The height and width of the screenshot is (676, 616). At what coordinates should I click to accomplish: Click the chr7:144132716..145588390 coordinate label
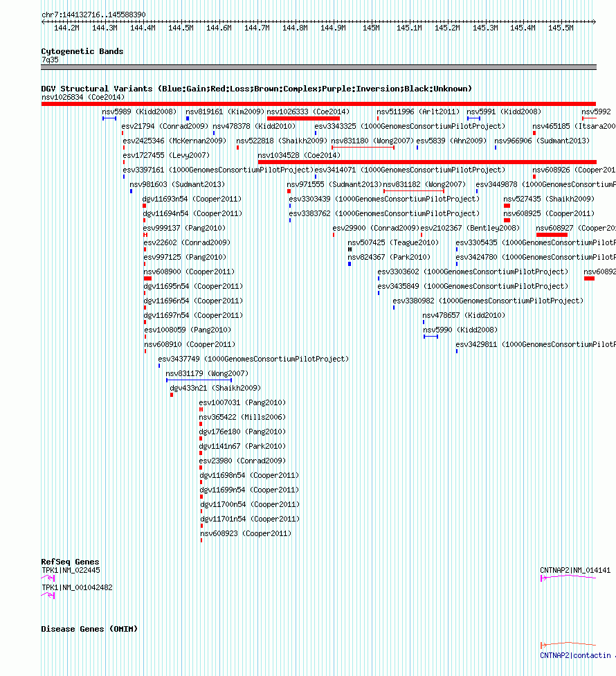tap(93, 15)
